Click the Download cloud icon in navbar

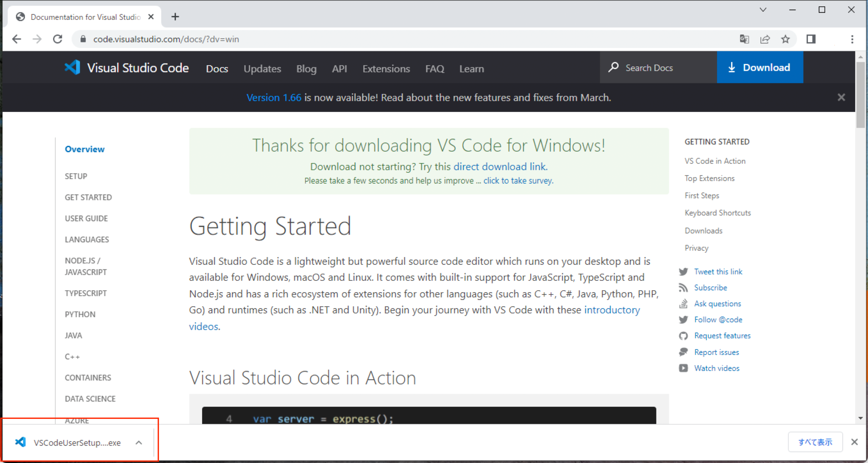pos(732,67)
